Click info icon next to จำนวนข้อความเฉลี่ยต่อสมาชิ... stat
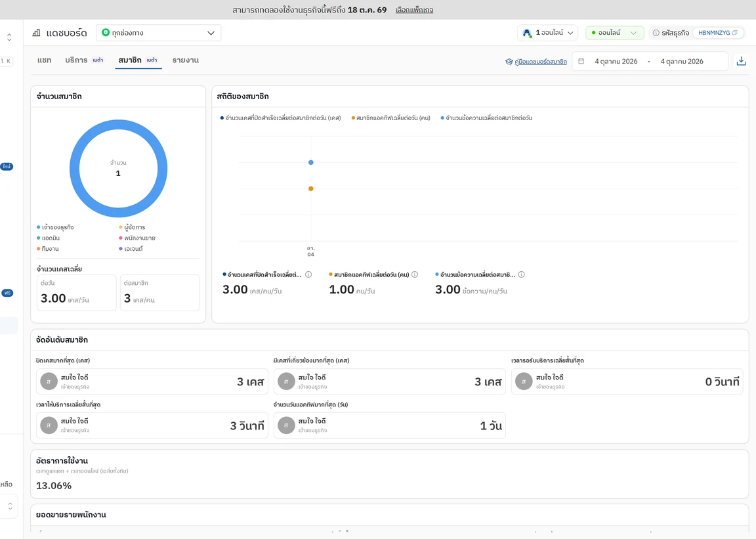This screenshot has height=539, width=756. (521, 274)
